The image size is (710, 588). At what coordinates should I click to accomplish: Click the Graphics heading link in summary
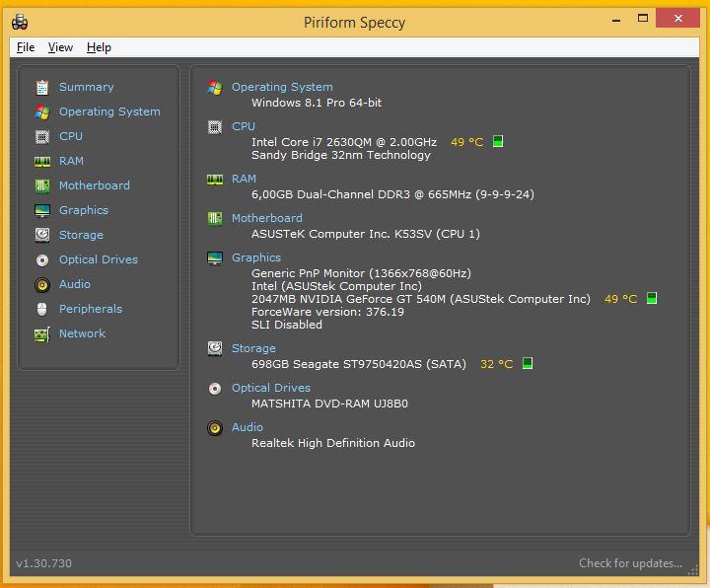[255, 257]
